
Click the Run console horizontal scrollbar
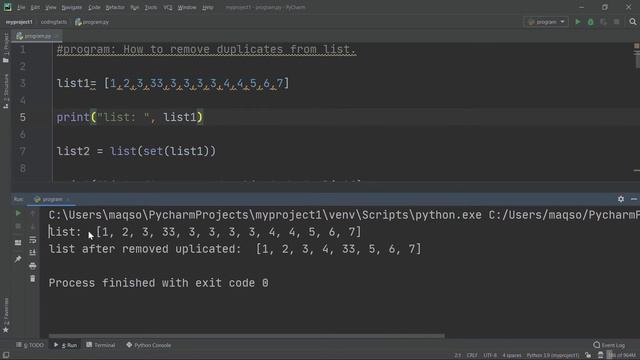click(247, 336)
